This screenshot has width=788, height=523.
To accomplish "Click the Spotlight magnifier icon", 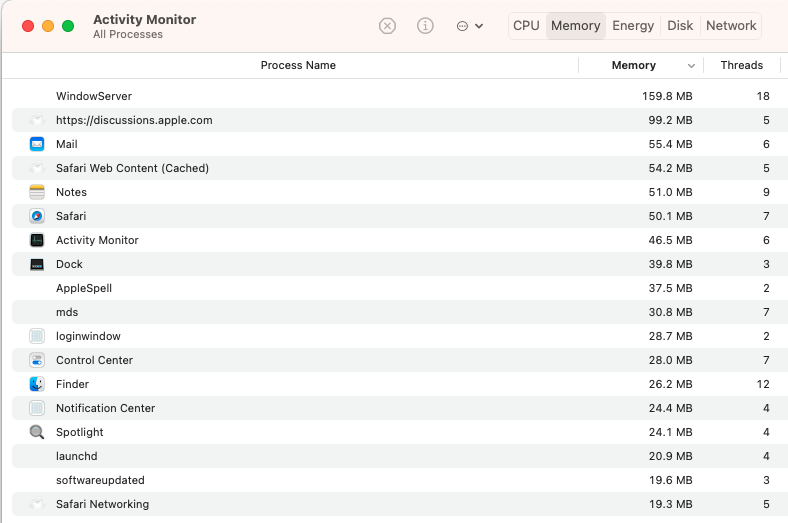I will (x=37, y=432).
